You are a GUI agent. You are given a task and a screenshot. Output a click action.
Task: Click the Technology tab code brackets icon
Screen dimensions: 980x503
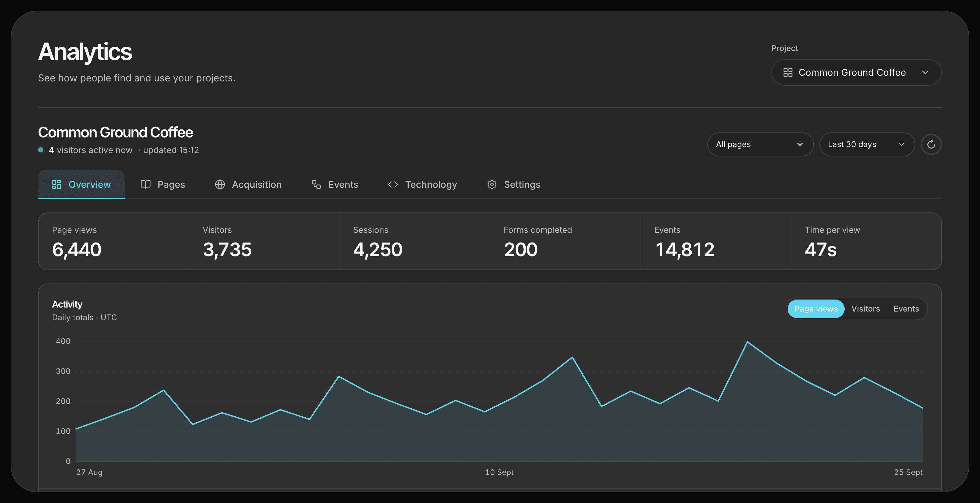pos(393,185)
